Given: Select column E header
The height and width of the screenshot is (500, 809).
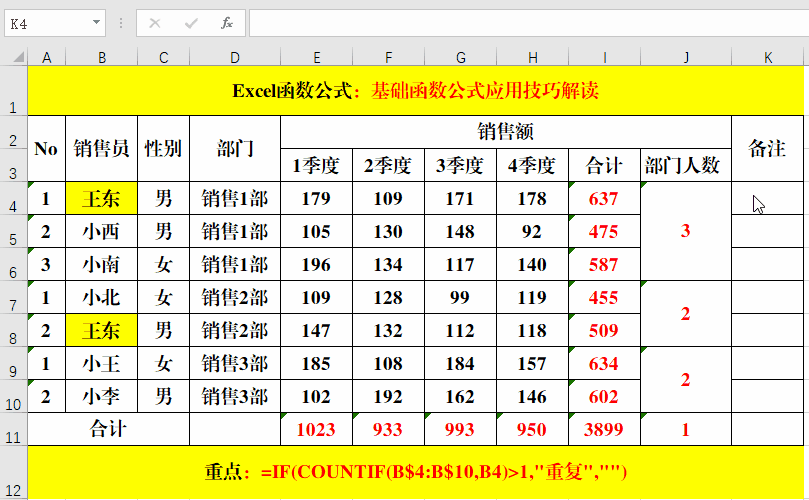Looking at the screenshot, I should tap(316, 57).
